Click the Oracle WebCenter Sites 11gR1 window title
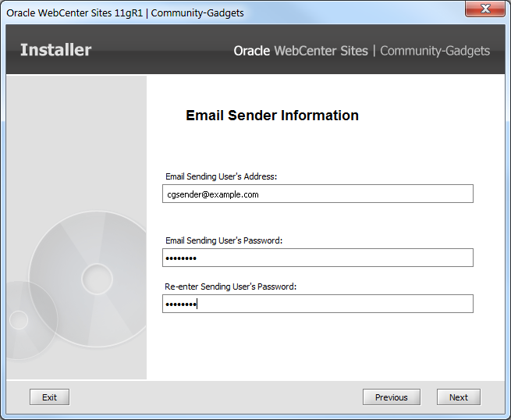The image size is (511, 420). tap(125, 12)
